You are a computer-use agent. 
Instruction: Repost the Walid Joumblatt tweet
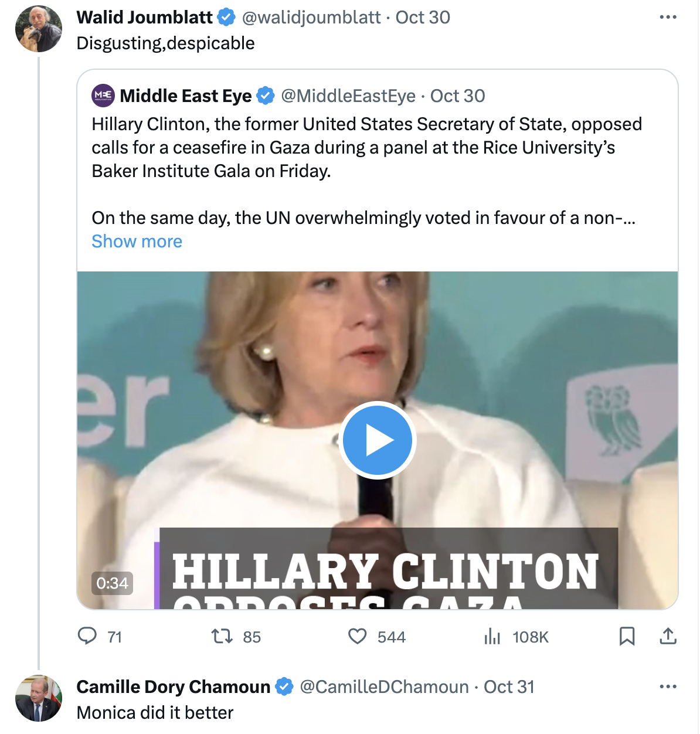tap(222, 636)
